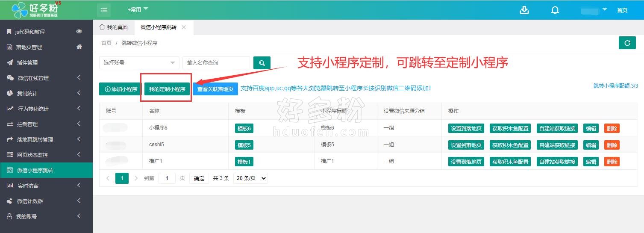Click the paper plane icon for 插件管理
Screen dimensions: 644x233
[x=9, y=62]
